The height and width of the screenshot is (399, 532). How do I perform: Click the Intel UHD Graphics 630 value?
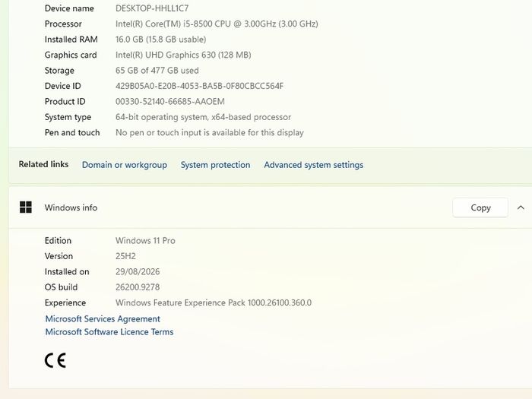coord(183,55)
